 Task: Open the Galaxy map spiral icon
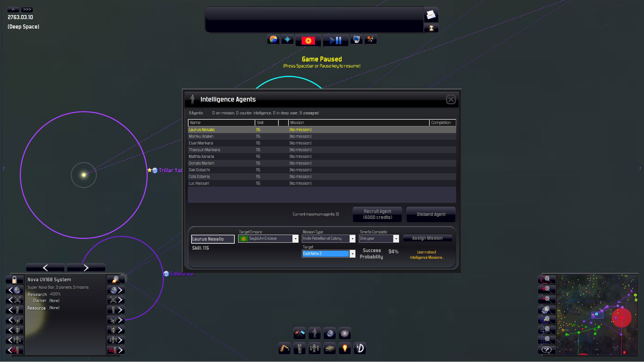click(x=344, y=333)
